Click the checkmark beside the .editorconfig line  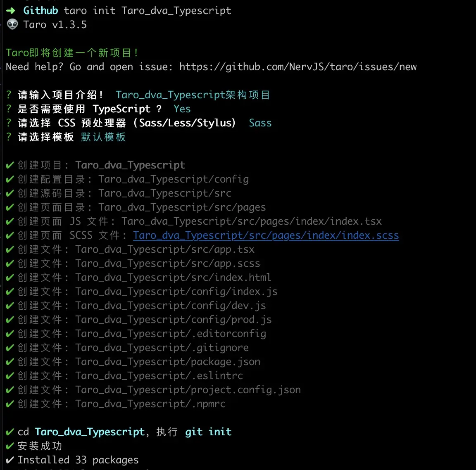(x=10, y=334)
